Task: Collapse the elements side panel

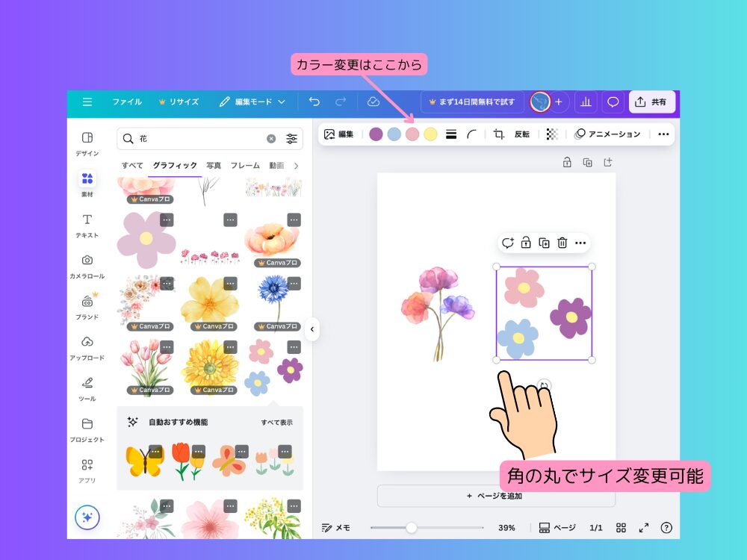Action: (312, 329)
